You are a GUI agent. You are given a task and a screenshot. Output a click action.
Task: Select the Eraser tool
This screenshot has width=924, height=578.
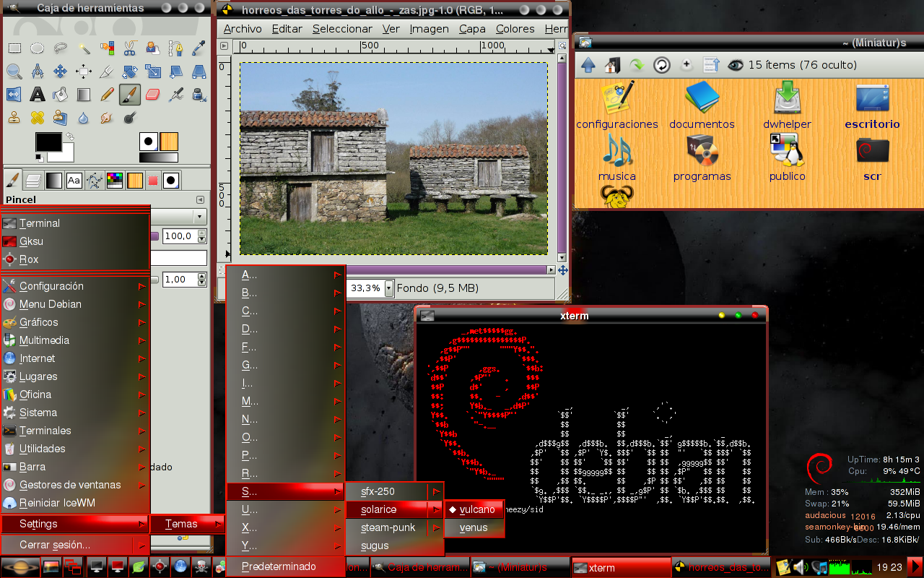(x=153, y=95)
